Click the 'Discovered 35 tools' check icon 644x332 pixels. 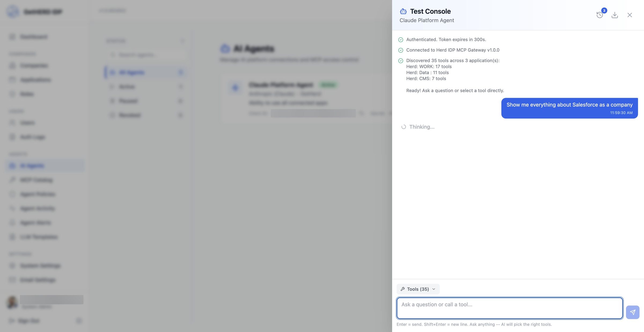[401, 61]
